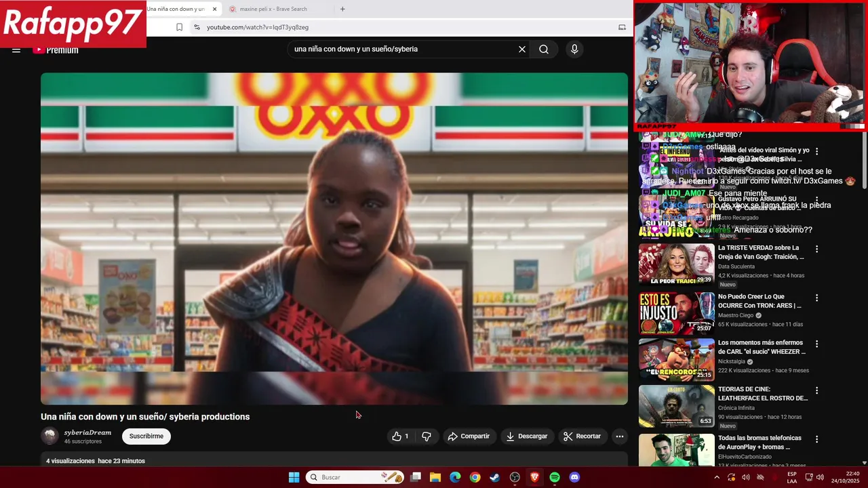Image resolution: width=868 pixels, height=488 pixels.
Task: Click the video title Una niña con down
Action: pyautogui.click(x=145, y=417)
